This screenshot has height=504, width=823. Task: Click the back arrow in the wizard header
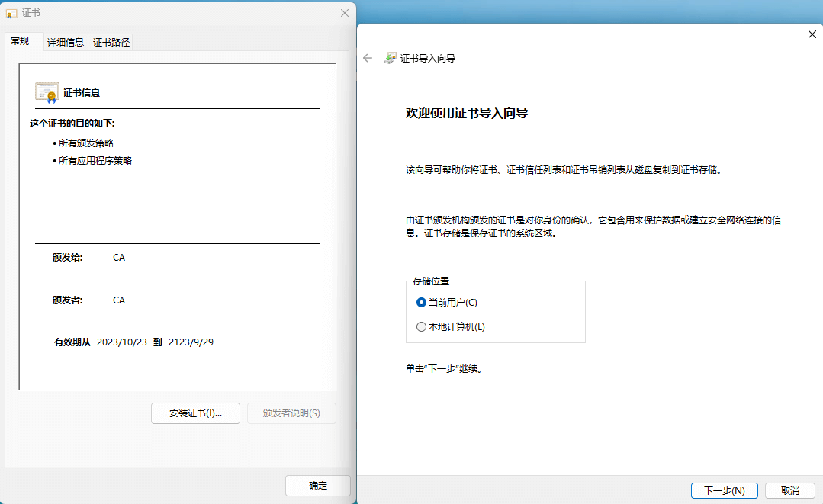367,57
